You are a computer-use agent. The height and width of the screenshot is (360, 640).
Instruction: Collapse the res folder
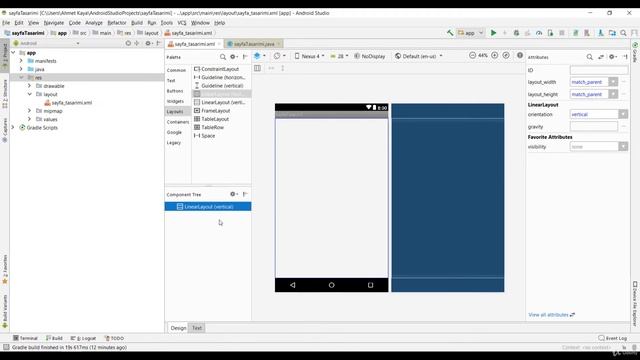coord(21,78)
